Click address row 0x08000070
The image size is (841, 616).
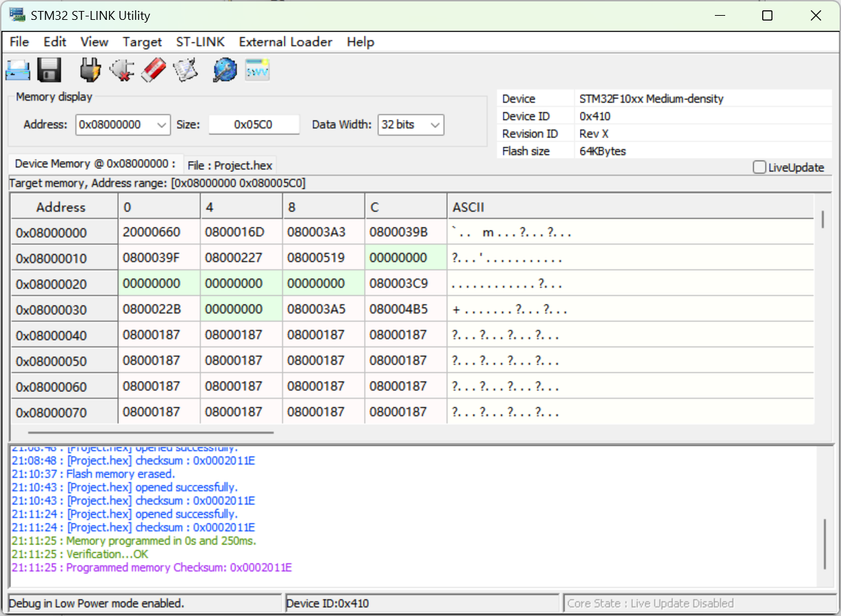(64, 413)
